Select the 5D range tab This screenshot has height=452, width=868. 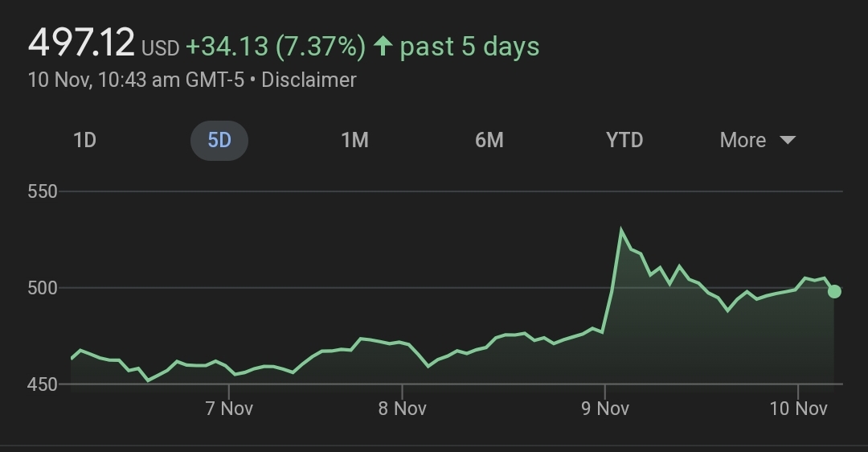pyautogui.click(x=219, y=140)
